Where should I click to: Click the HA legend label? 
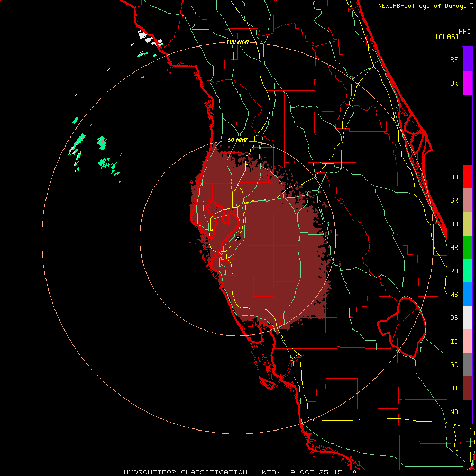click(x=454, y=177)
